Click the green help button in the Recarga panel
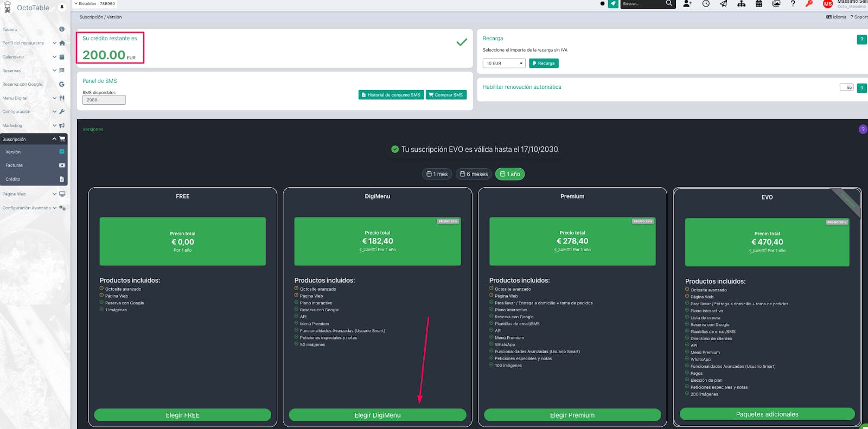Viewport: 868px width, 429px height. 861,39
